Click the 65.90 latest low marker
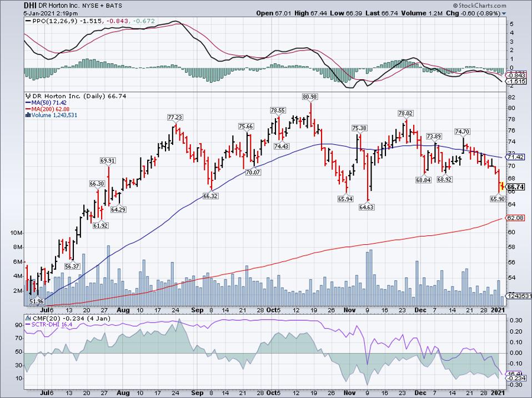Screen dimensions: 532x398 498,199
